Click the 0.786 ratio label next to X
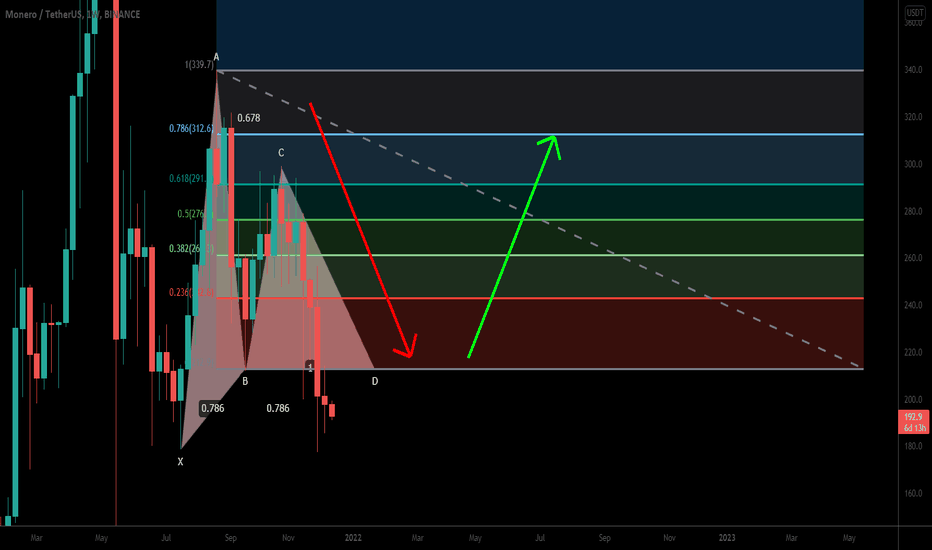Screen dimensions: 932x550 pyautogui.click(x=212, y=408)
